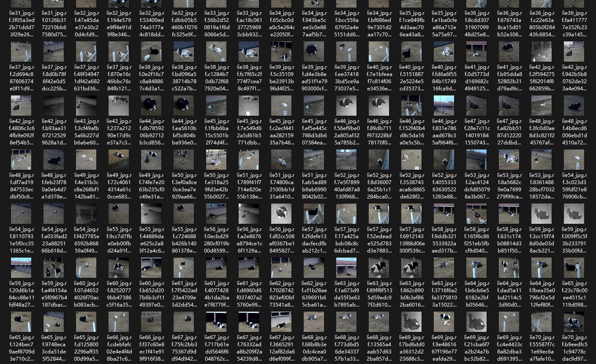The height and width of the screenshot is (364, 596).
Task: Select the lie61_jpg.rf.d6960d6 thumbnail
Action: [249, 268]
